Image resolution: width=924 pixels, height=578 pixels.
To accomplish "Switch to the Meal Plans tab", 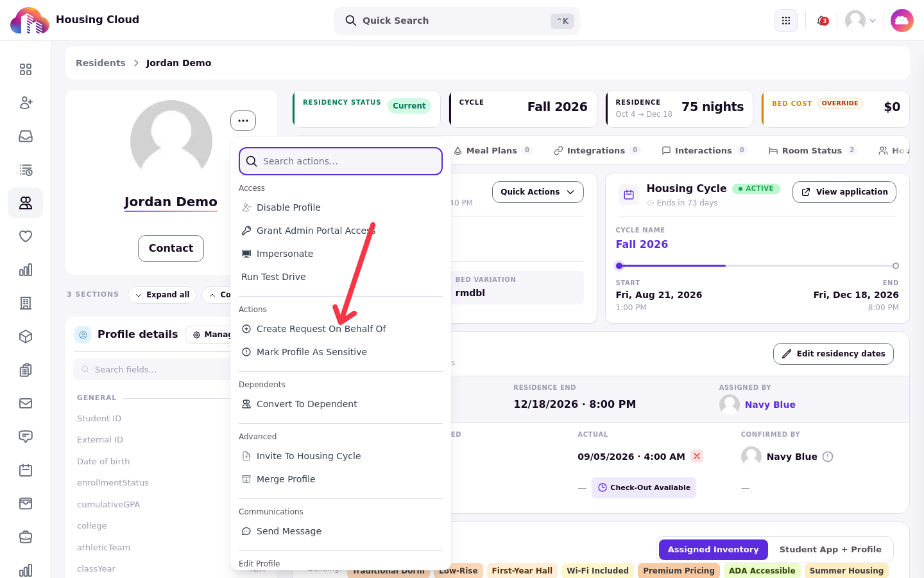I will click(x=492, y=150).
